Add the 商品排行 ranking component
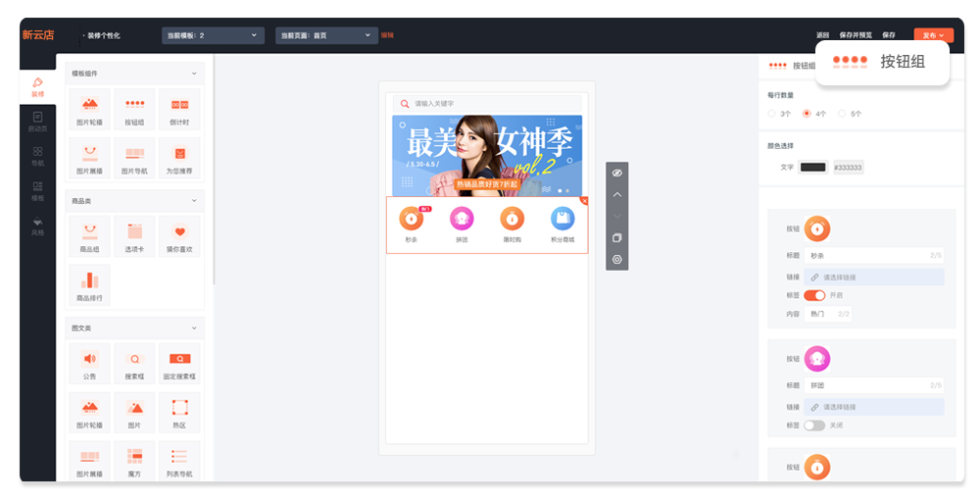 [x=89, y=284]
